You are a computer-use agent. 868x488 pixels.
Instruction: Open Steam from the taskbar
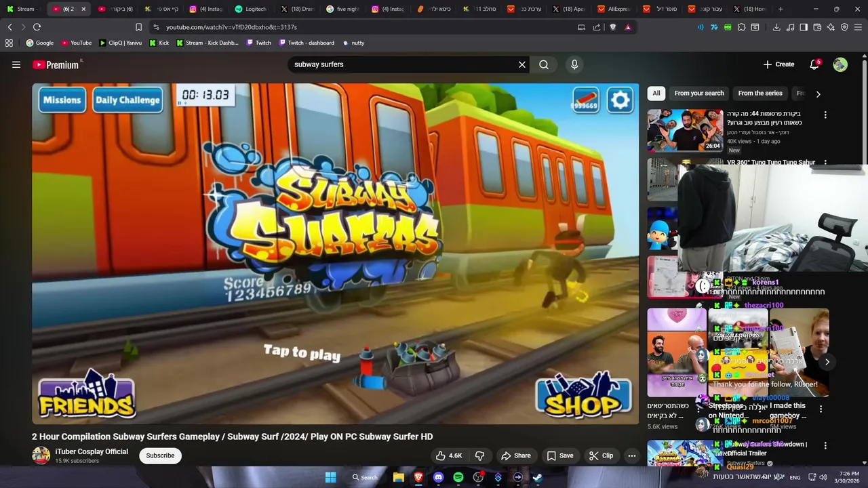(537, 477)
